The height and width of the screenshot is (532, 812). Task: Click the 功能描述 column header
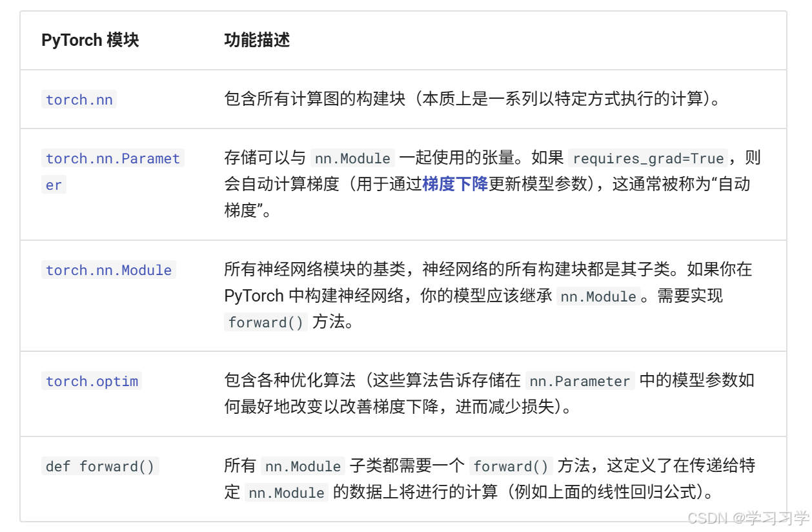[x=258, y=40]
